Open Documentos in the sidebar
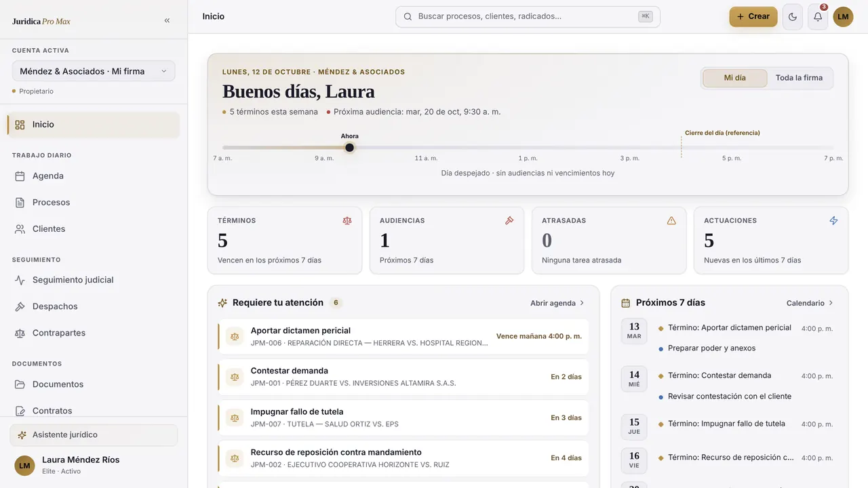 coord(94,384)
